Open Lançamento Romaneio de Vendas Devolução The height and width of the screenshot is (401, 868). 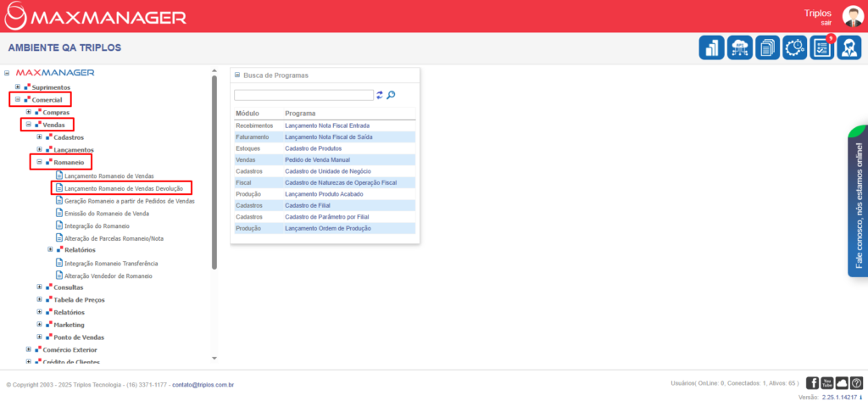[124, 188]
